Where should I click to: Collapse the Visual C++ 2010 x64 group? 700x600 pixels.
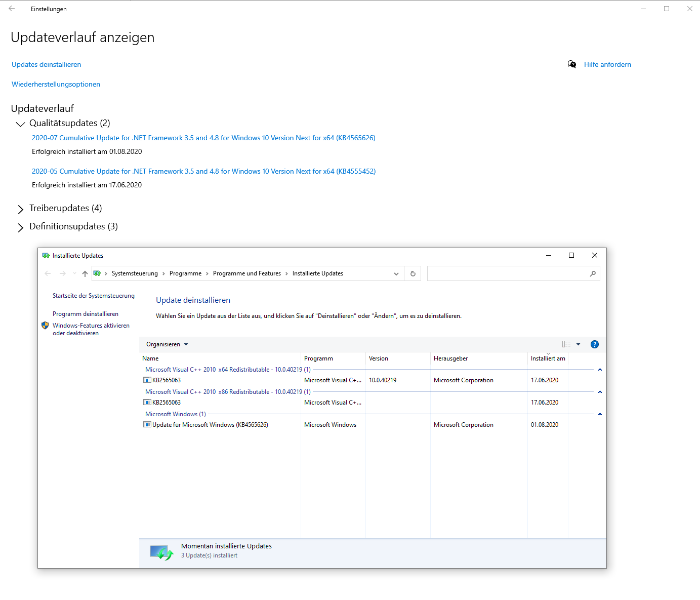[x=600, y=370]
